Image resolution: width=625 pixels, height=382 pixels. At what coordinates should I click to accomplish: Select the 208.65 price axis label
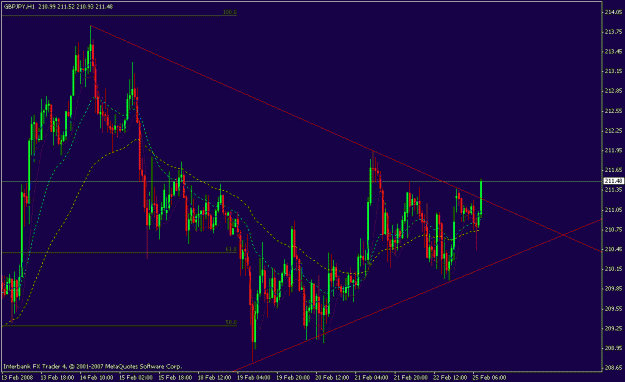[613, 368]
